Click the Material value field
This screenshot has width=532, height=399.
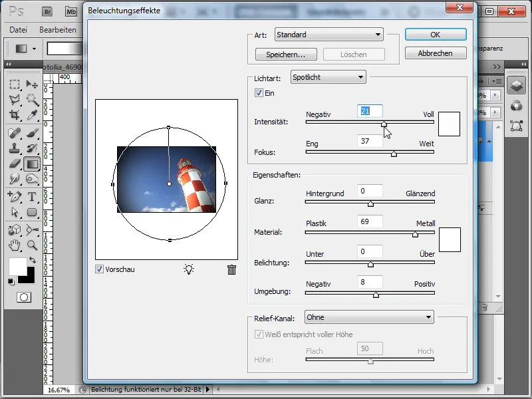pyautogui.click(x=370, y=221)
